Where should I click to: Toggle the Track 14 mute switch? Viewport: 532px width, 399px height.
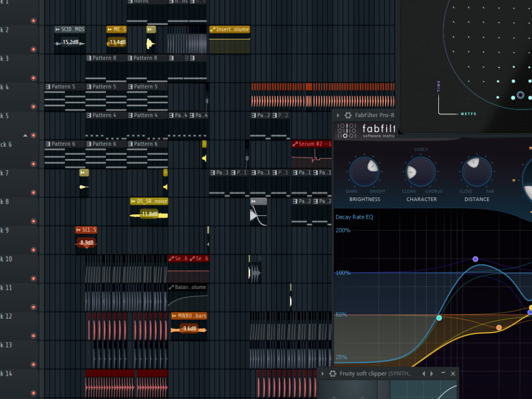pos(33,393)
